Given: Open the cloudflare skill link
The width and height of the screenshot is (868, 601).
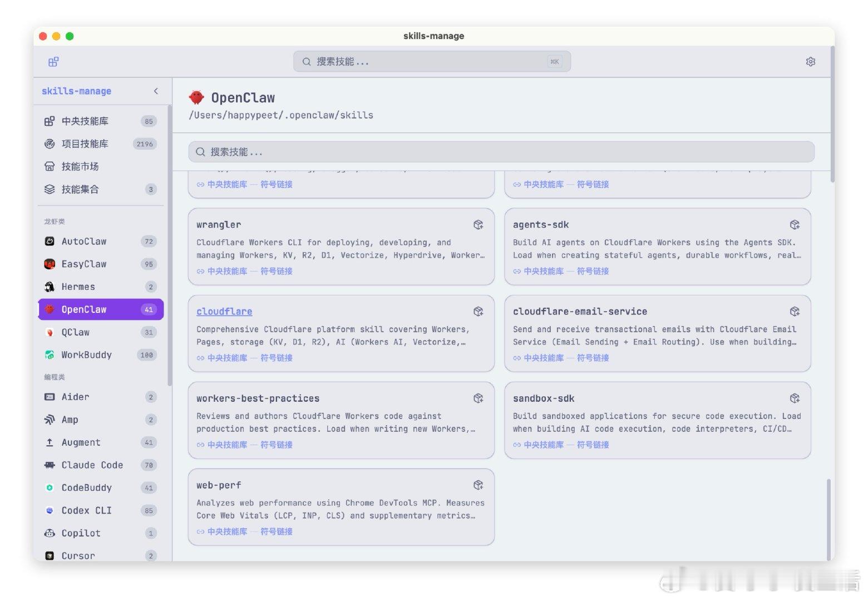Looking at the screenshot, I should tap(224, 312).
